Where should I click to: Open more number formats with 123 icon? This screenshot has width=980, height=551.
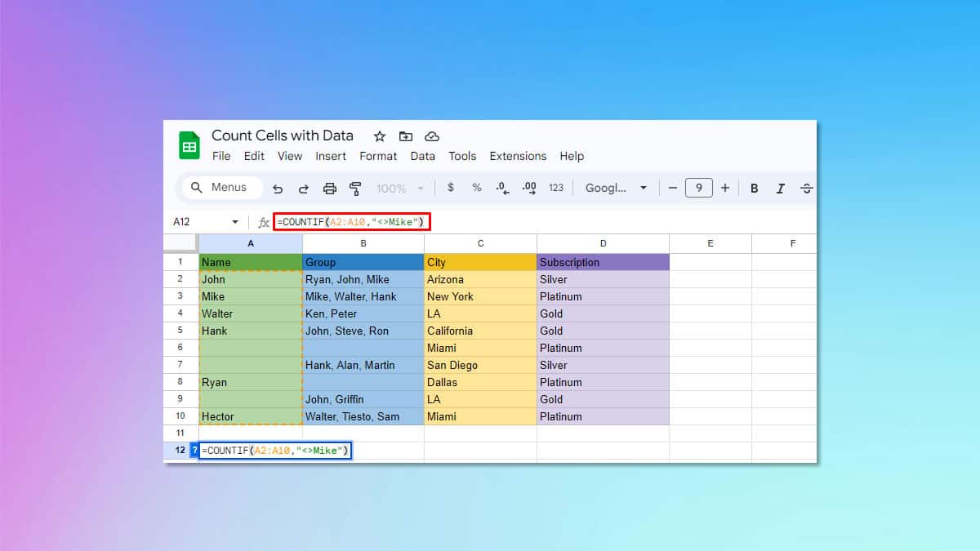tap(556, 188)
